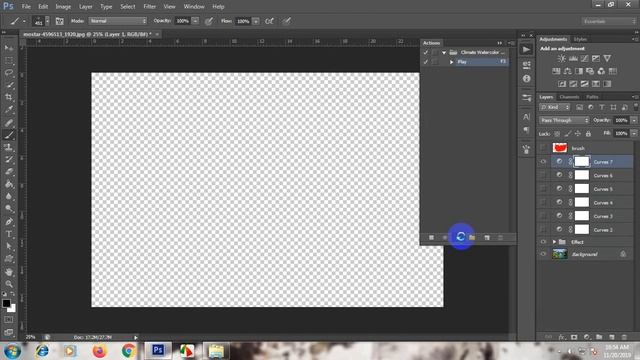The image size is (640, 360).
Task: Open the Essentials workspace dropdown
Action: click(x=608, y=21)
